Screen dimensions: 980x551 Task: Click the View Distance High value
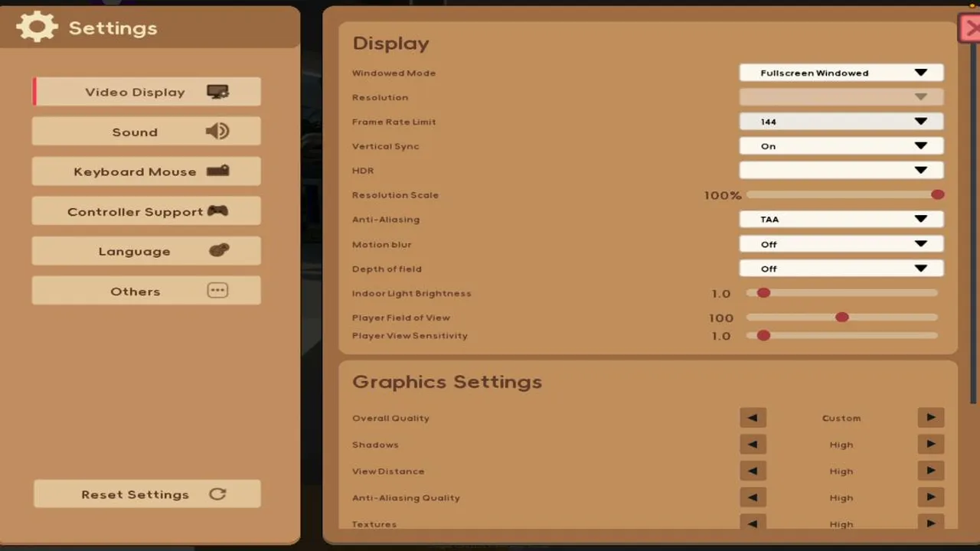[841, 471]
